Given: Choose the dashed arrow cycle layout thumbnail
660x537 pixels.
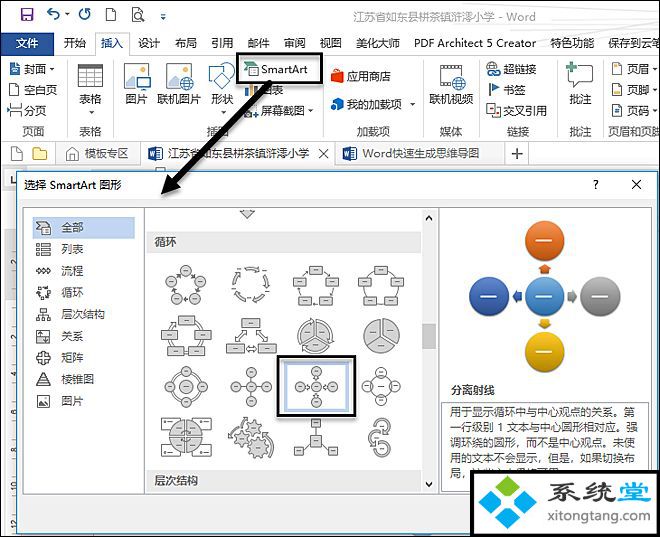Looking at the screenshot, I should pos(251,284).
